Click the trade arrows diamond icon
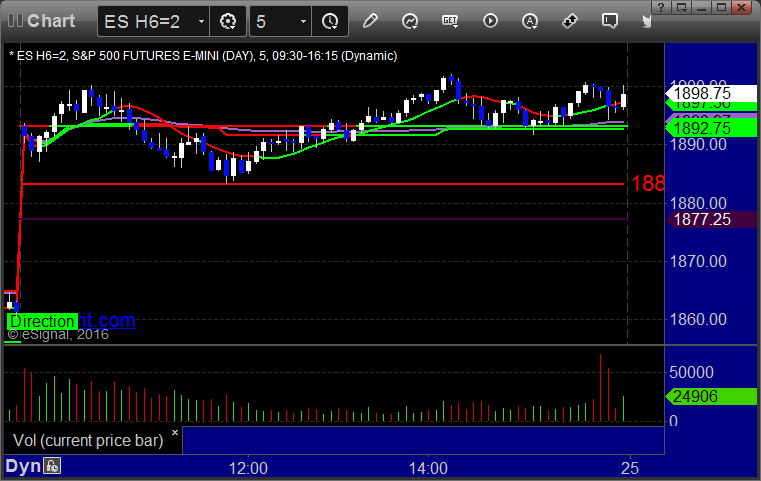Image resolution: width=761 pixels, height=481 pixels. click(x=570, y=21)
